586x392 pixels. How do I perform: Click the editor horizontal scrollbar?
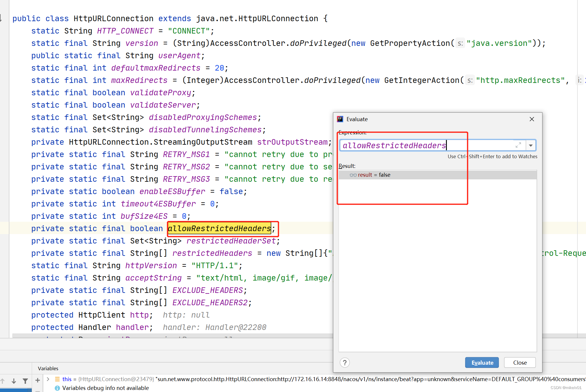click(x=172, y=336)
